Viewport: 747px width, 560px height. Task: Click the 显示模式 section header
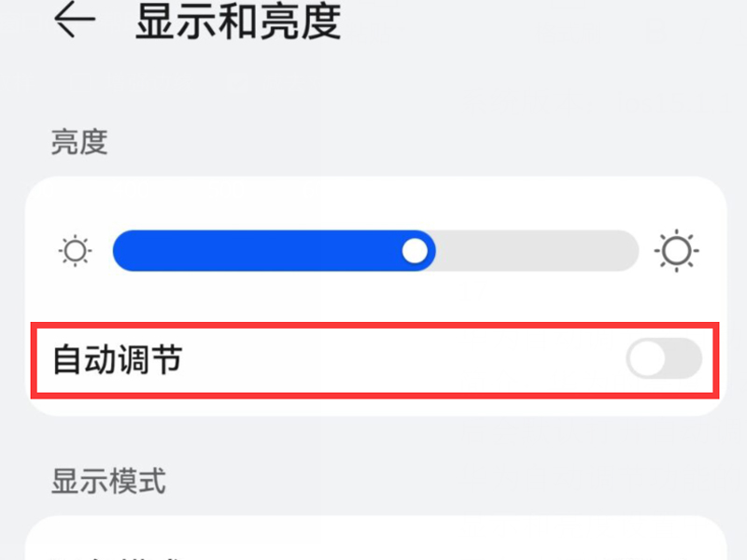(108, 482)
